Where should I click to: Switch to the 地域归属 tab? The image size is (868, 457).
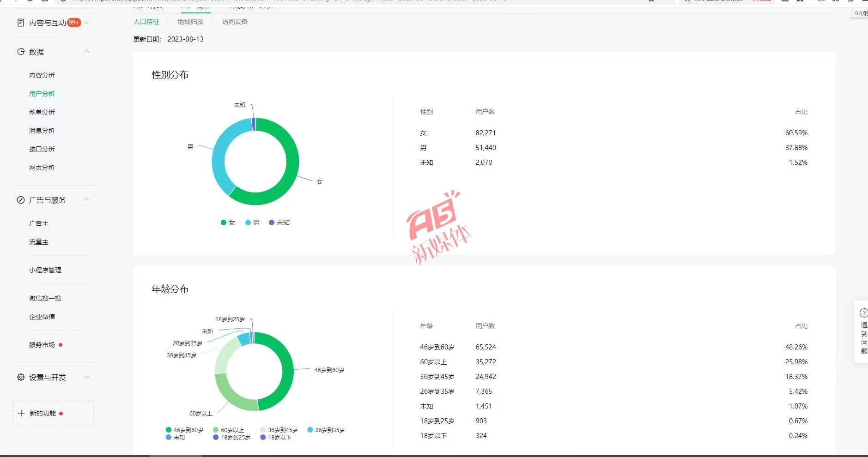(x=190, y=22)
